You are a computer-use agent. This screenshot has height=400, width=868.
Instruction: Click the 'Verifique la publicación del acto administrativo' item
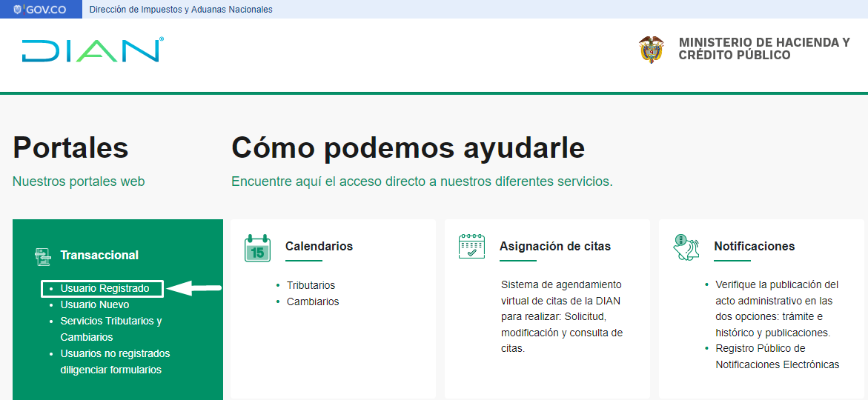[x=777, y=309]
